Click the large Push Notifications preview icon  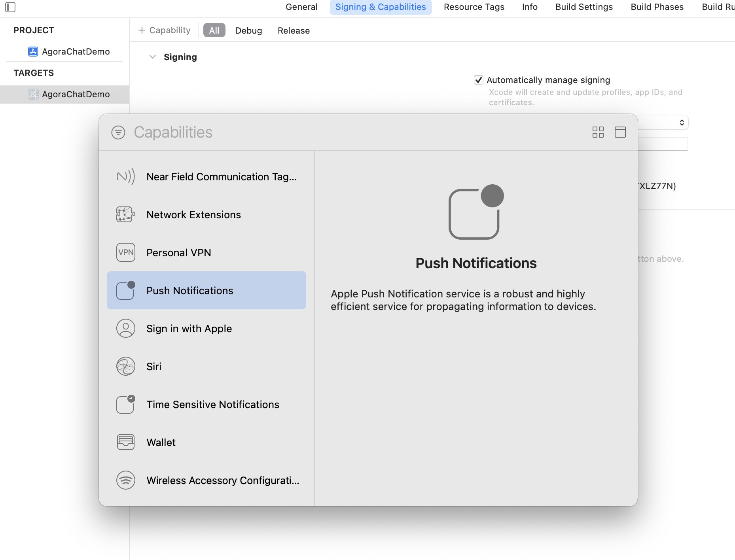pos(476,212)
